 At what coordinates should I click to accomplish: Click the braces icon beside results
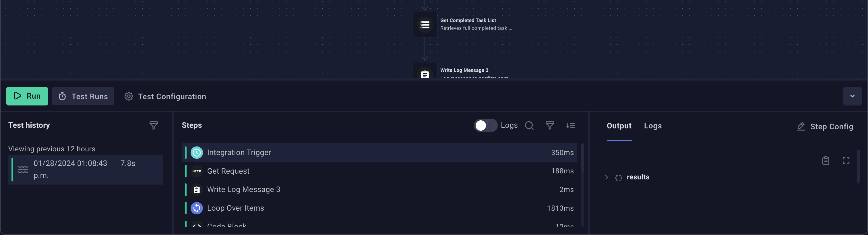point(618,177)
